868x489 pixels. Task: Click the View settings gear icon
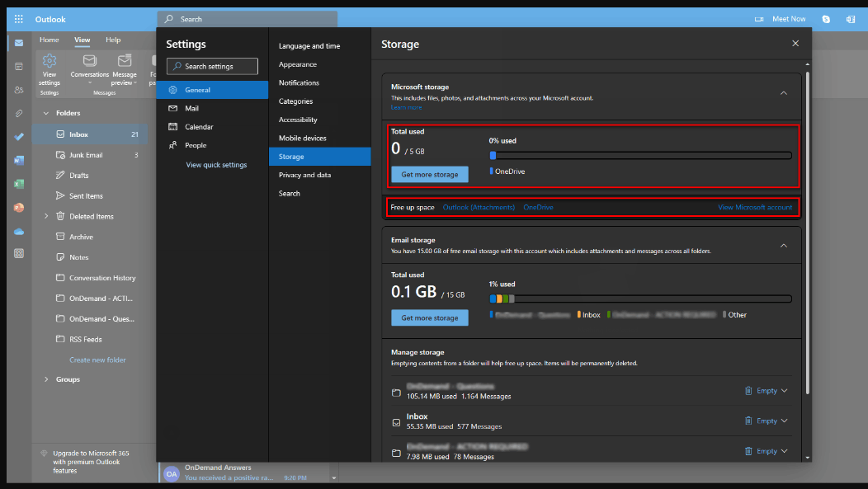50,60
